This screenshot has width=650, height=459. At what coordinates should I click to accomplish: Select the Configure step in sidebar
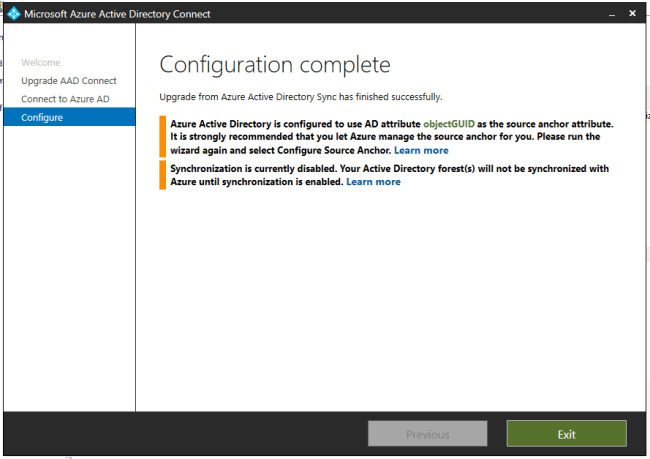point(69,117)
